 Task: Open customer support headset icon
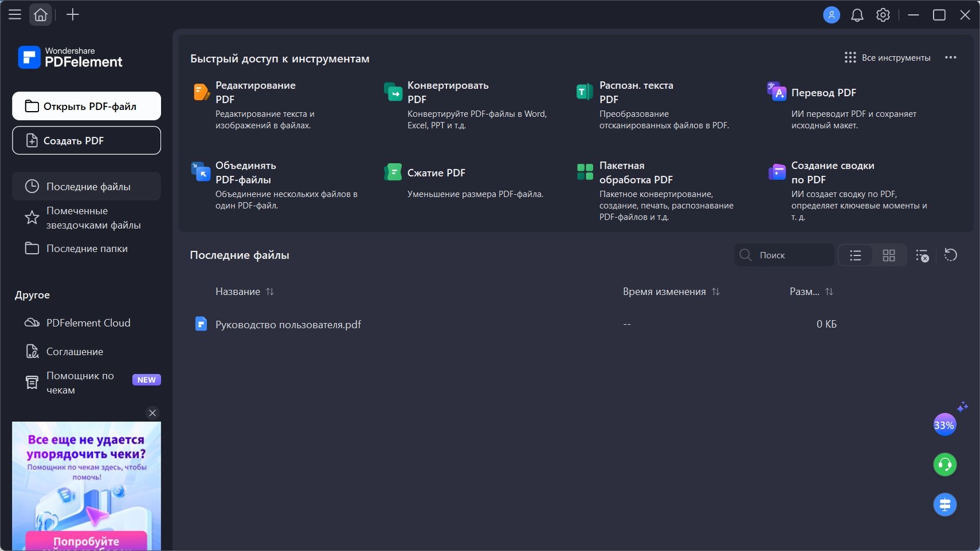coord(944,465)
